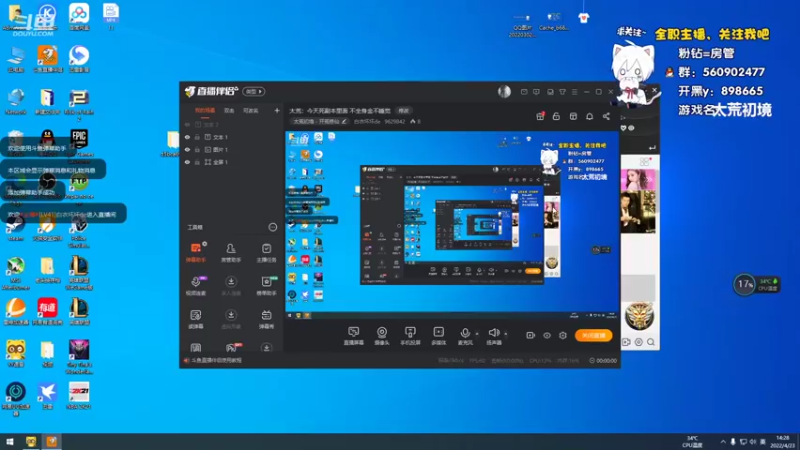Open the 房管助手 room manager tool
This screenshot has width=800, height=450.
[231, 253]
